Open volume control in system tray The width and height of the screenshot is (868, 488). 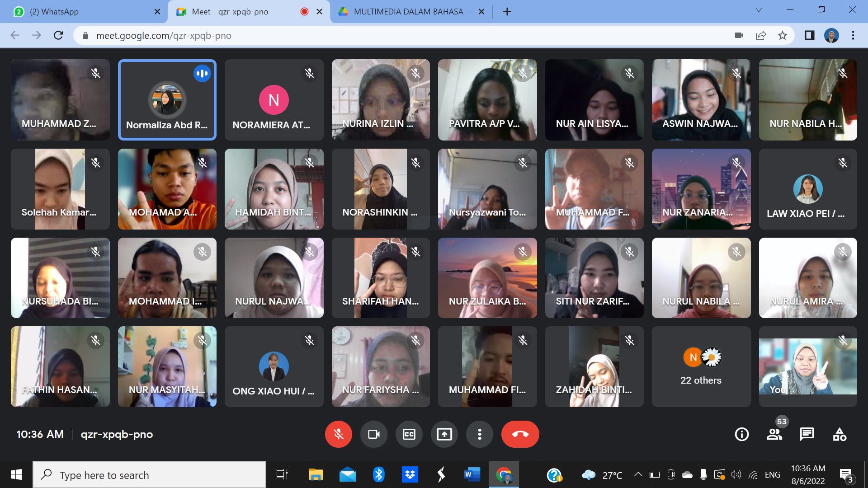tap(736, 474)
